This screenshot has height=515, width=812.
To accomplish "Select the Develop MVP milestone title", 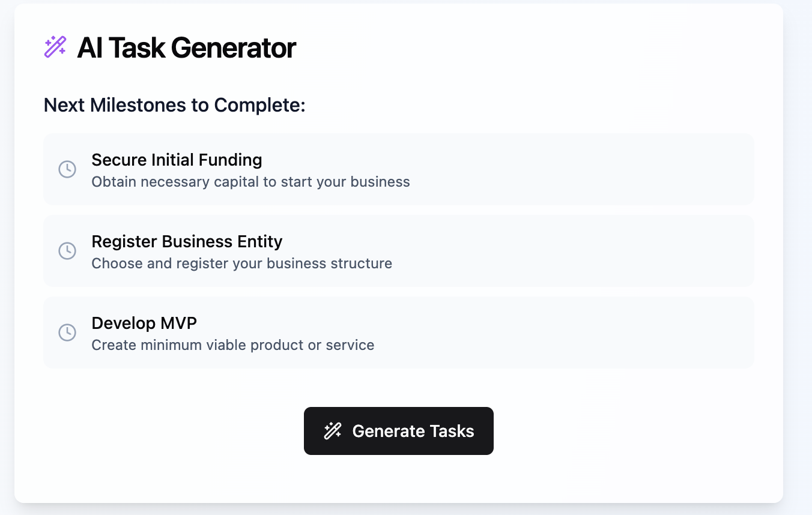I will [144, 323].
